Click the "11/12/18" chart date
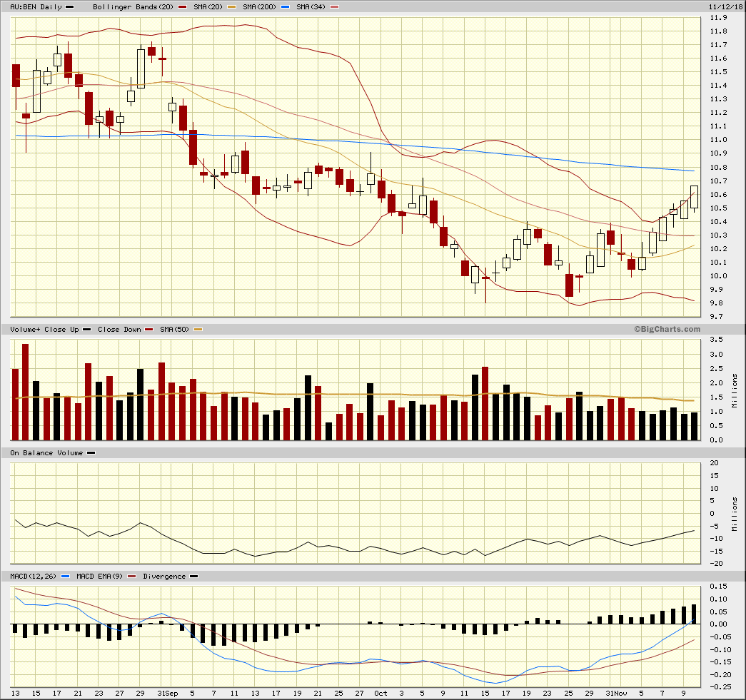Image resolution: width=746 pixels, height=700 pixels. click(x=725, y=7)
